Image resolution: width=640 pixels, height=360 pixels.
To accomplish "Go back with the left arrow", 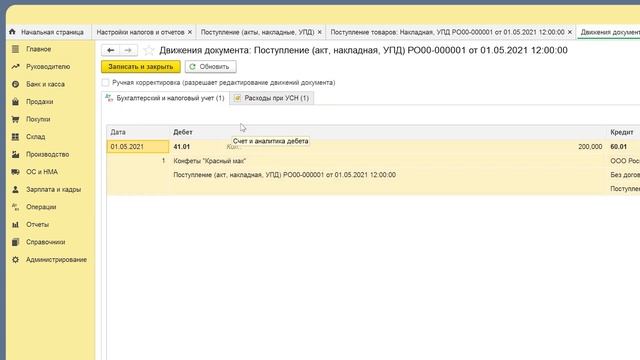I will [111, 50].
